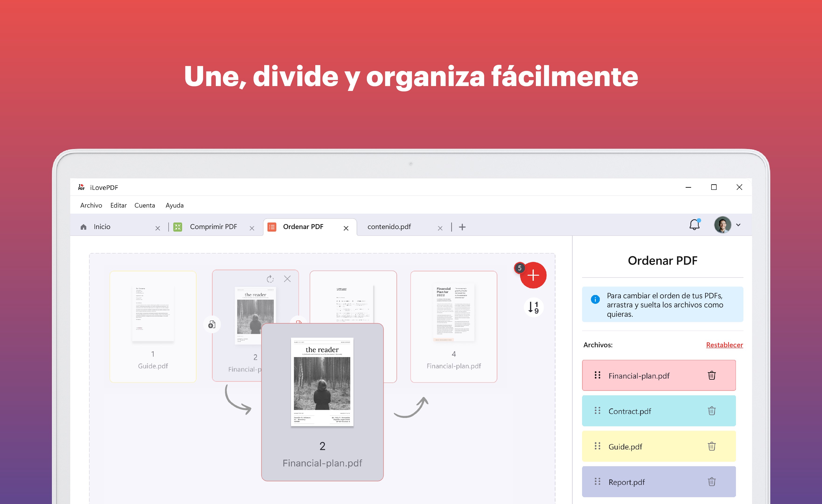
Task: Click the Restablecer link
Action: coord(724,345)
